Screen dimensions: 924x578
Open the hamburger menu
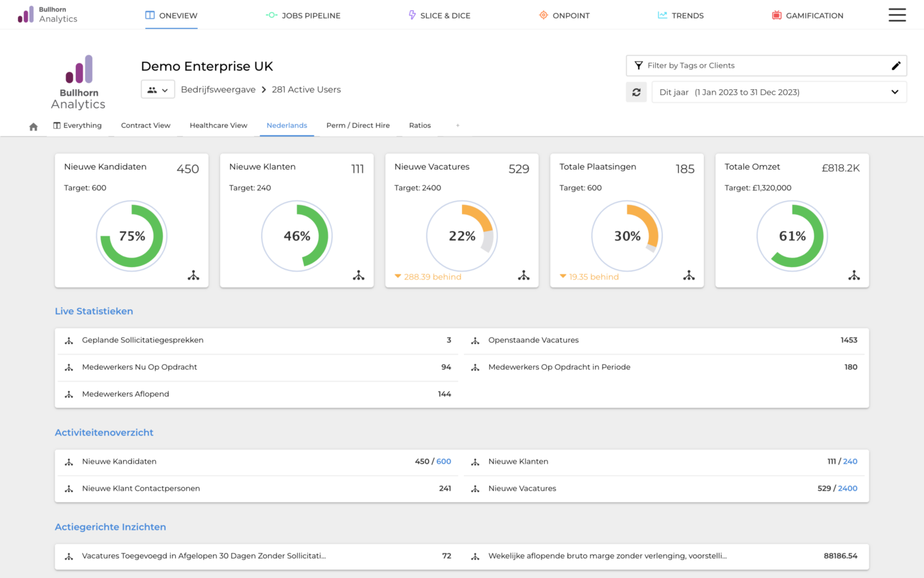(x=897, y=15)
